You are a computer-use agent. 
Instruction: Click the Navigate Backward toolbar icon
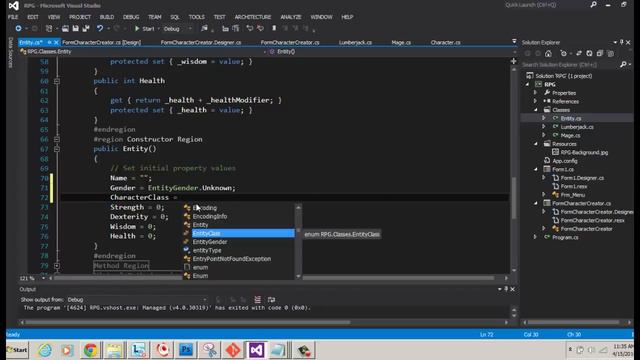pos(18,29)
